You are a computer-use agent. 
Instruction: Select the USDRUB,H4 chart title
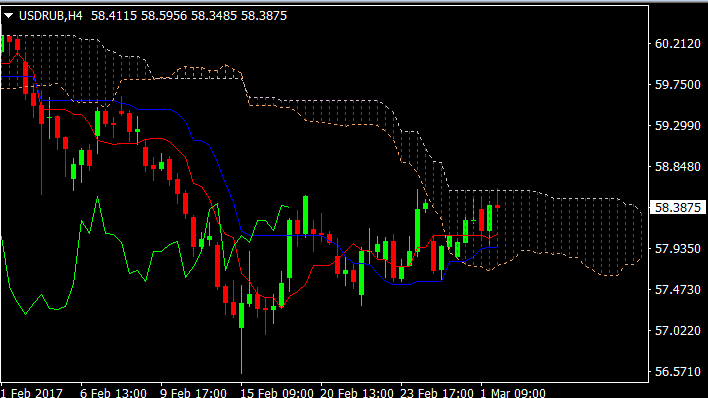coord(51,16)
